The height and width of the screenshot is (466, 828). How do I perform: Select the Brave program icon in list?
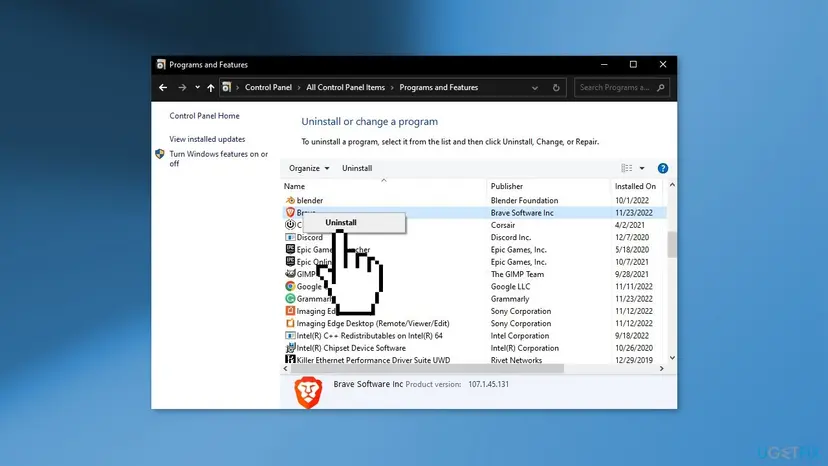[290, 212]
